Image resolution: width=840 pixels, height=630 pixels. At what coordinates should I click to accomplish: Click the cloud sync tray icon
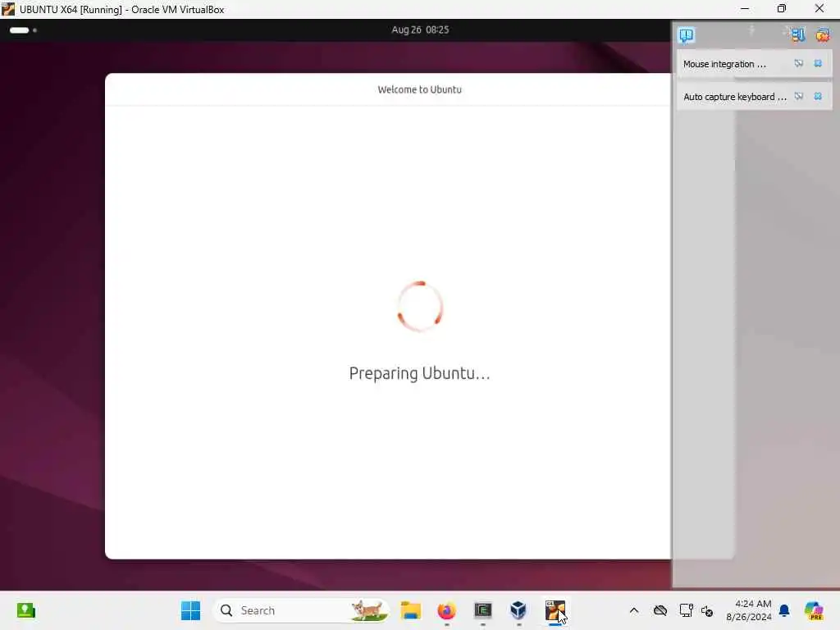[660, 610]
